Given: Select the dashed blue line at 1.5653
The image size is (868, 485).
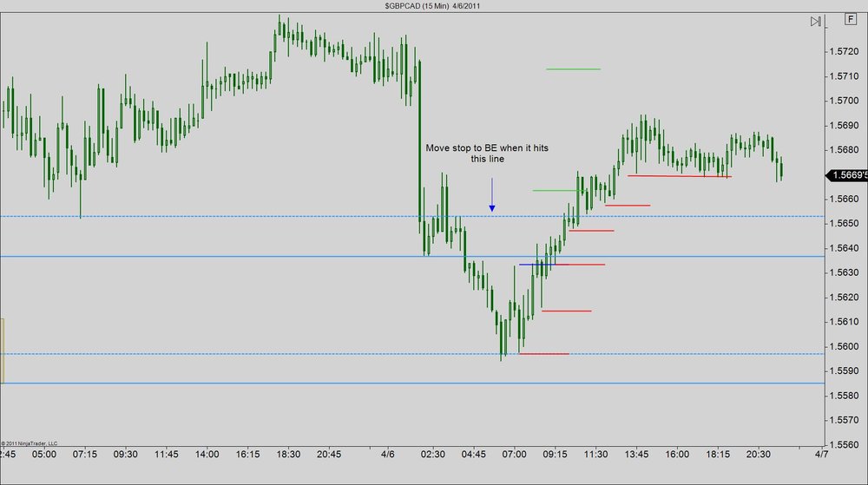Looking at the screenshot, I should pyautogui.click(x=412, y=216).
